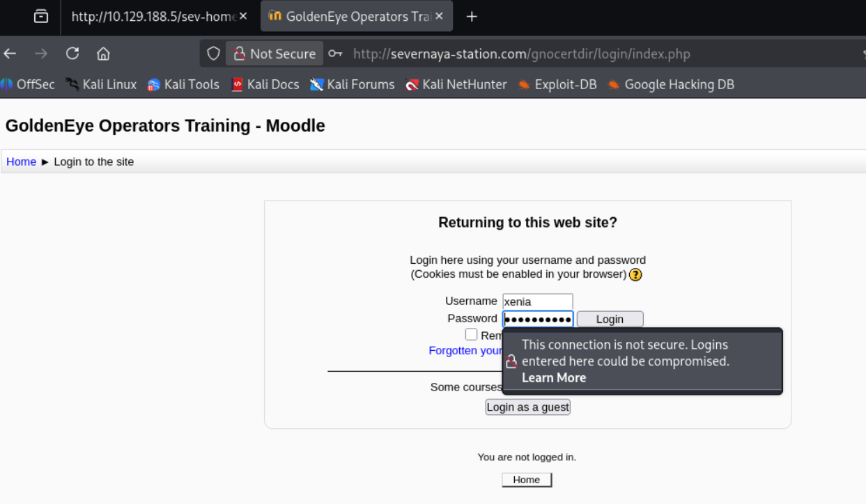
Task: Click the 'You are not logged in.' text
Action: [527, 457]
